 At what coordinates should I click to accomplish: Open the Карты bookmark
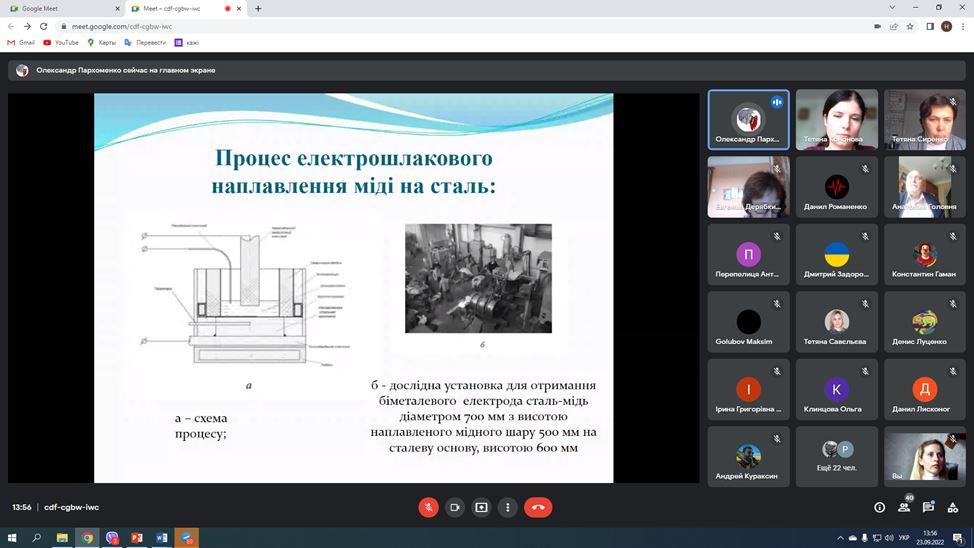pyautogui.click(x=101, y=42)
